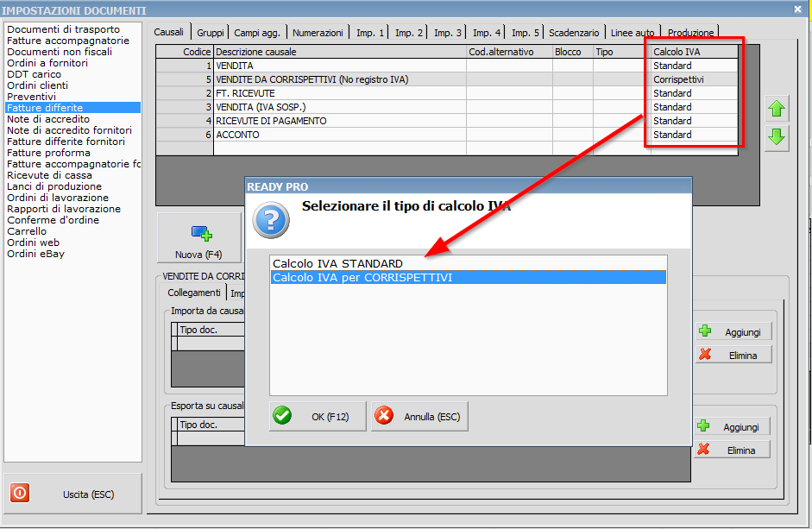The width and height of the screenshot is (812, 529).
Task: Click upper Aggiungi plus button
Action: coord(733,331)
